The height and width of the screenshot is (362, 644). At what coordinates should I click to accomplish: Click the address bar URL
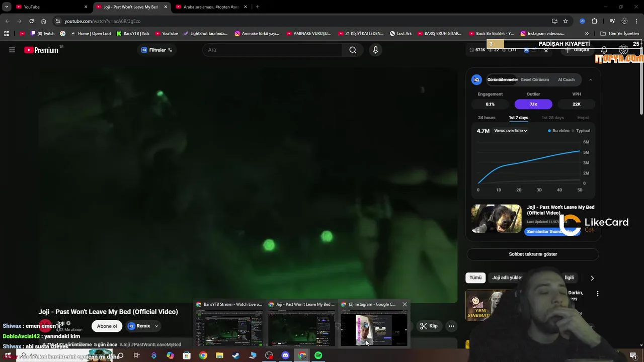102,21
